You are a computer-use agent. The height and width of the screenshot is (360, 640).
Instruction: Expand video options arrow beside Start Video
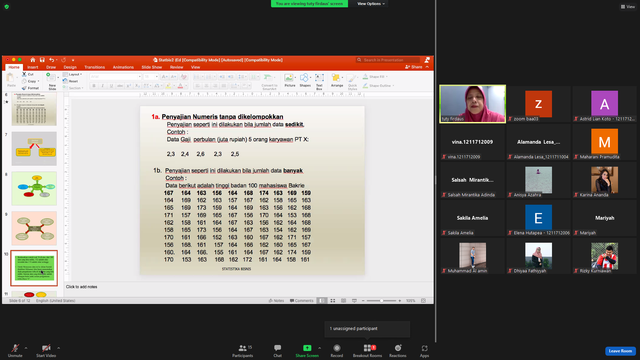58,348
